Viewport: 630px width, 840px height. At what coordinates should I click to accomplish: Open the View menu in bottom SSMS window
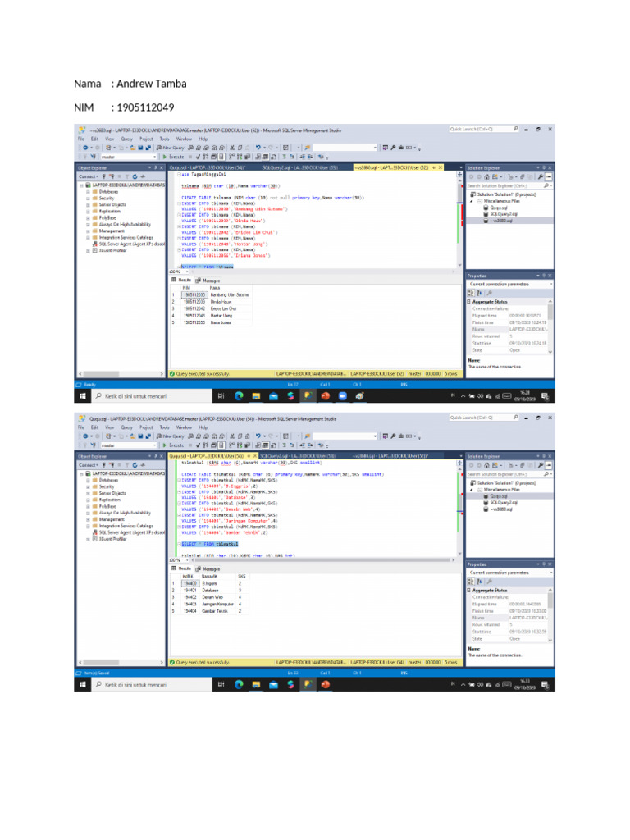coord(109,427)
